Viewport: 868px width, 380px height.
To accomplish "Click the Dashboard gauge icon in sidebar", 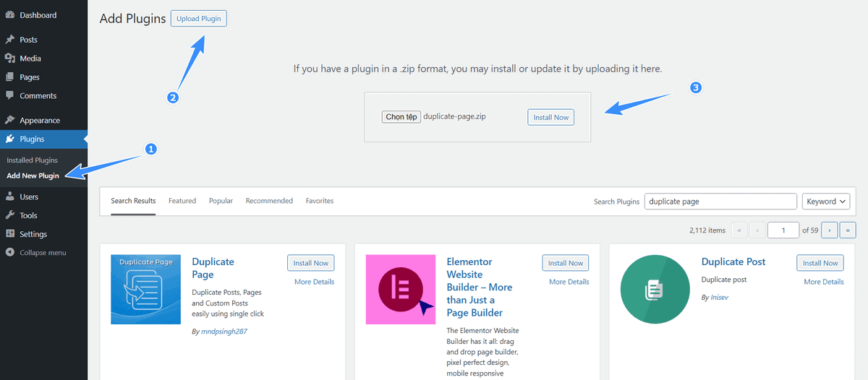I will [9, 15].
